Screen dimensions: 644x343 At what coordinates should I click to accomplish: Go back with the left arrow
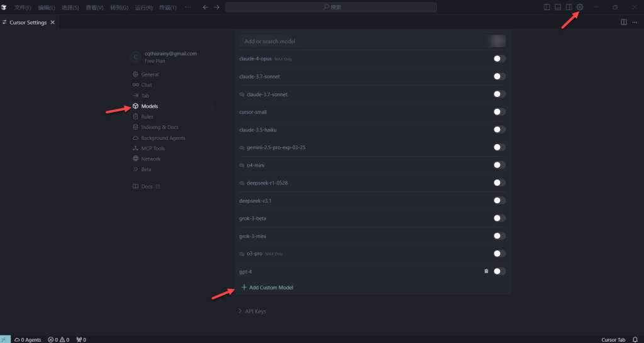point(206,7)
